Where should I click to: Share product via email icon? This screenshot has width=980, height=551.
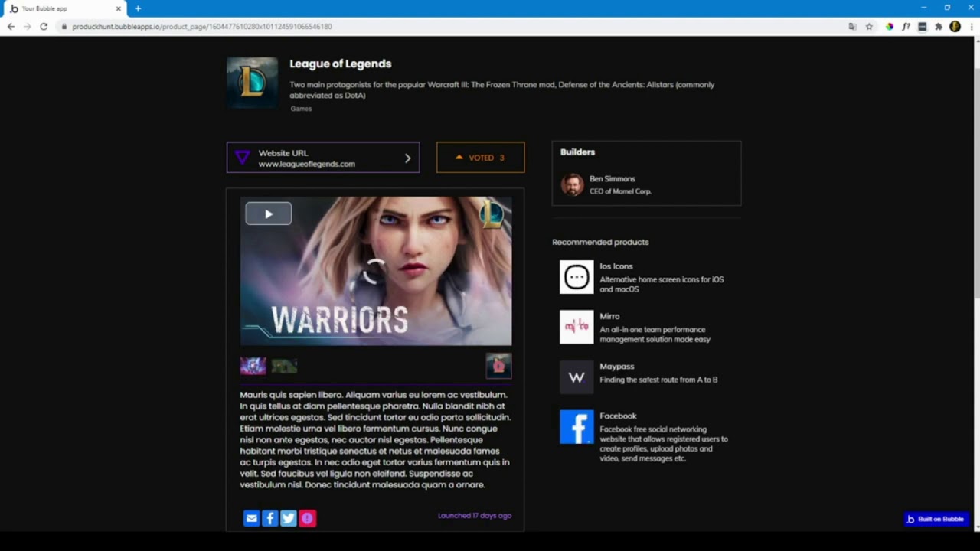(x=251, y=518)
